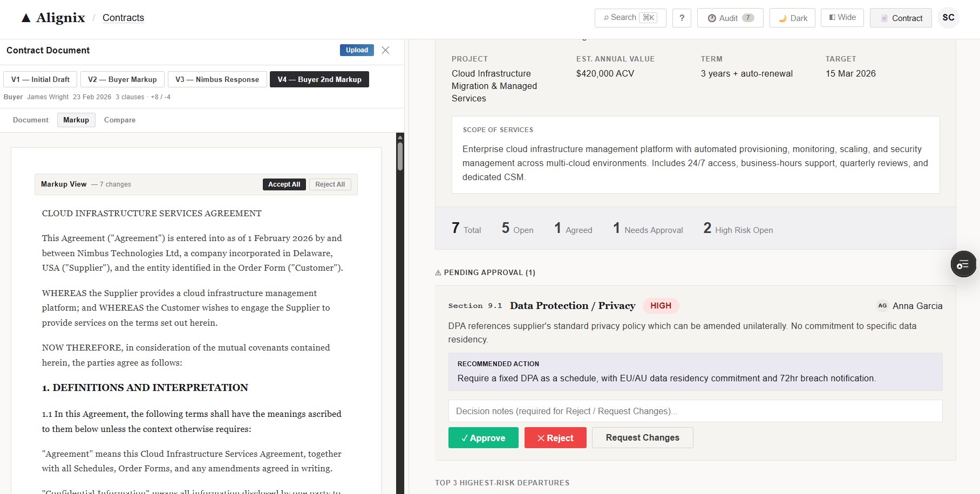Click the '3 years + auto-renewal' term
Screen dimensions: 980x494
[x=746, y=73]
